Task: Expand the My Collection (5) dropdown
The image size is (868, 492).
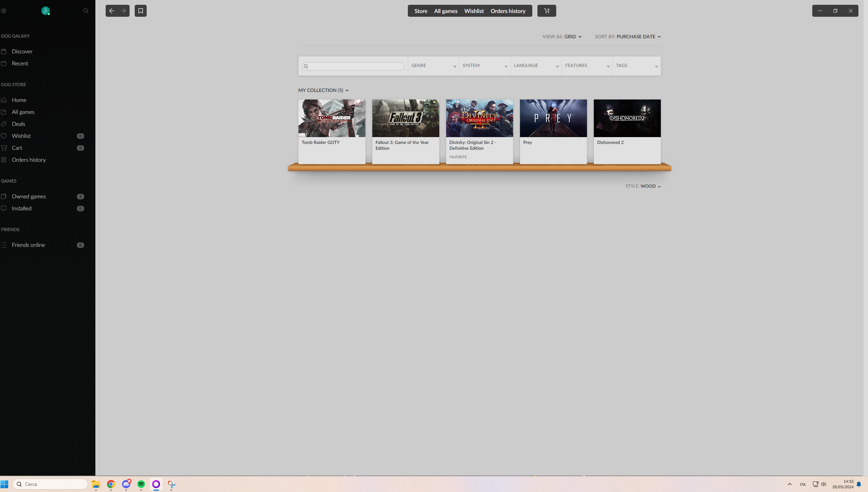Action: [323, 90]
